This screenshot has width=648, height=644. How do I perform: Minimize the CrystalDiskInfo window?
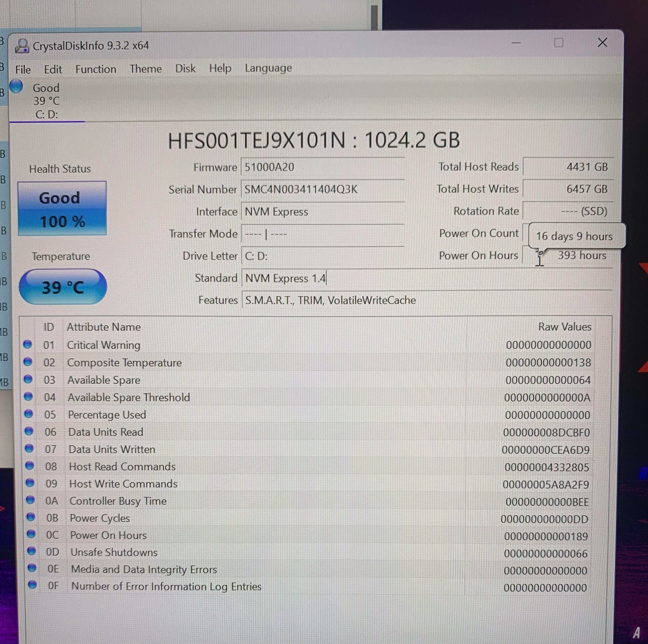[516, 43]
